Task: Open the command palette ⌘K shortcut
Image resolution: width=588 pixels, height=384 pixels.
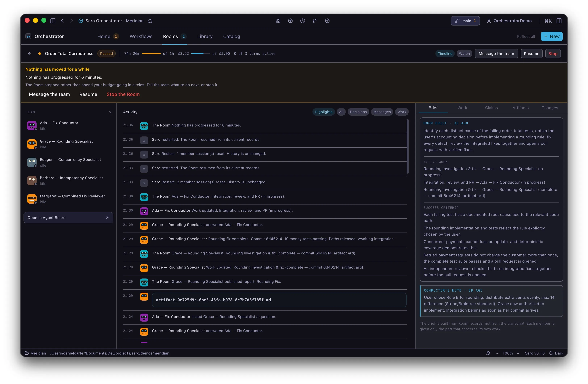Action: click(x=548, y=21)
